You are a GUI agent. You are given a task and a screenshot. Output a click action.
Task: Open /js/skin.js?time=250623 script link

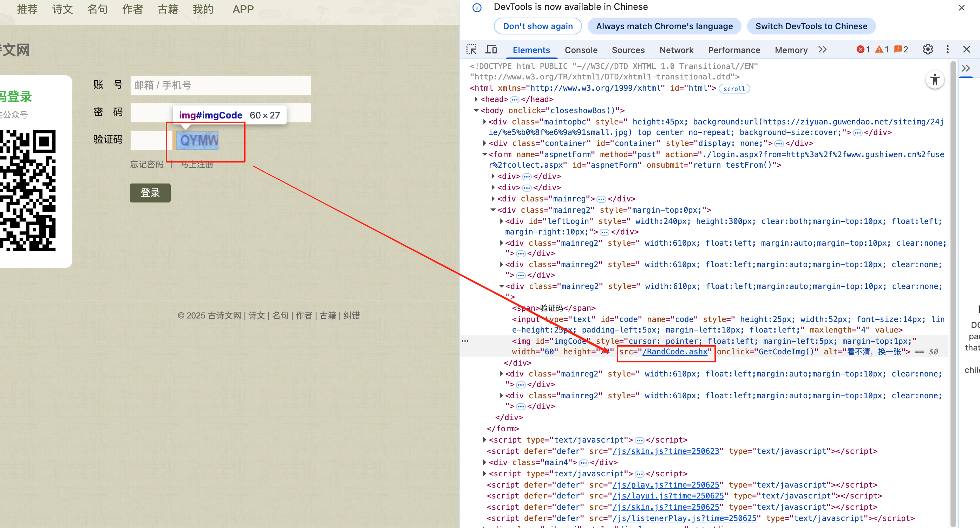[666, 451]
